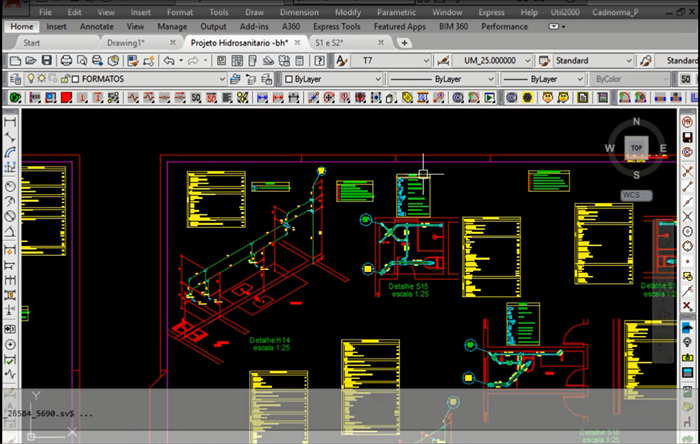
Task: Close the Projeto Hidrosanitario -bh* tab
Action: coord(297,42)
